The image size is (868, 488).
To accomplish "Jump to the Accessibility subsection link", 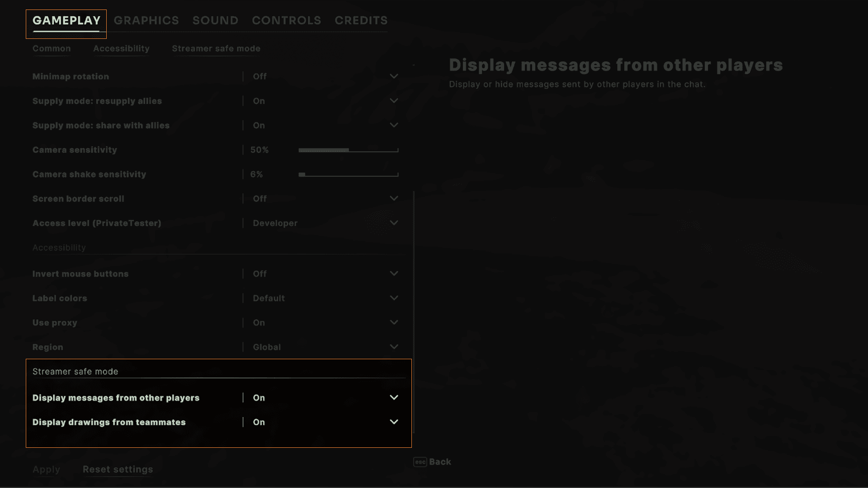I will point(121,48).
